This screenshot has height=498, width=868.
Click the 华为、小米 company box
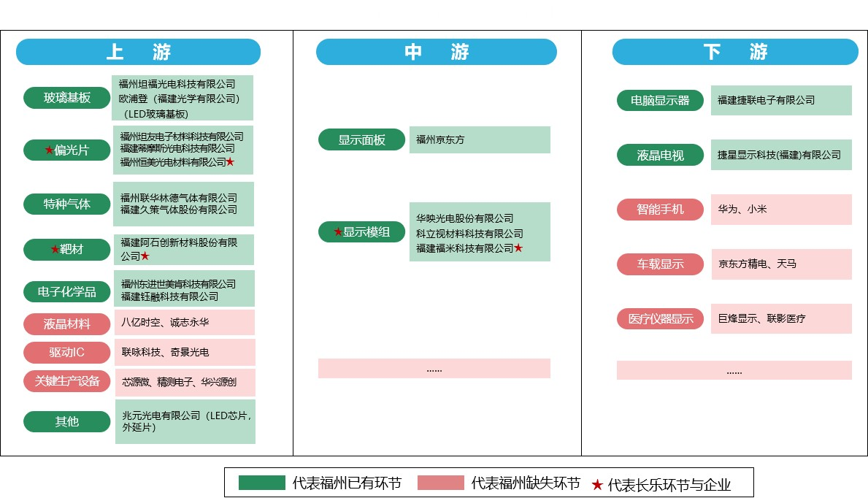781,210
